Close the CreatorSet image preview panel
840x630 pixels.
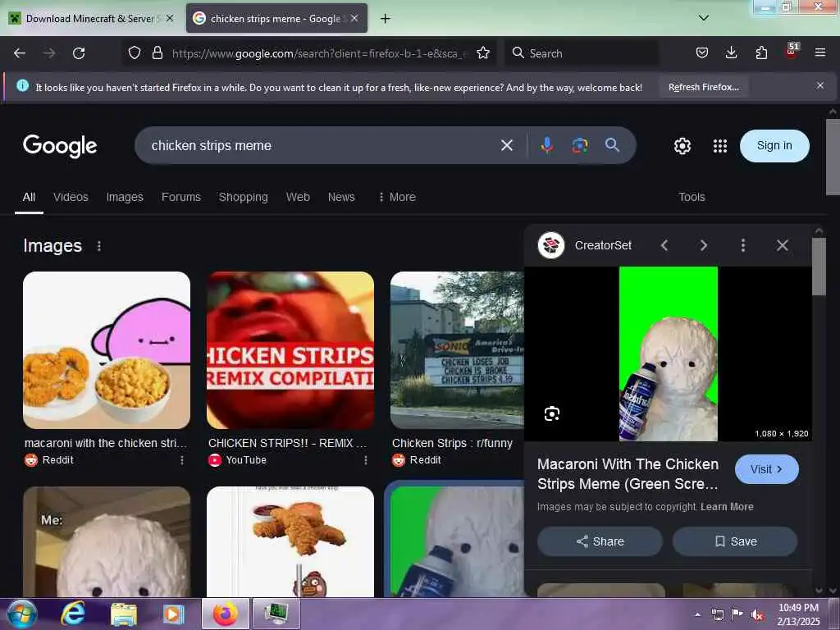[x=782, y=245]
